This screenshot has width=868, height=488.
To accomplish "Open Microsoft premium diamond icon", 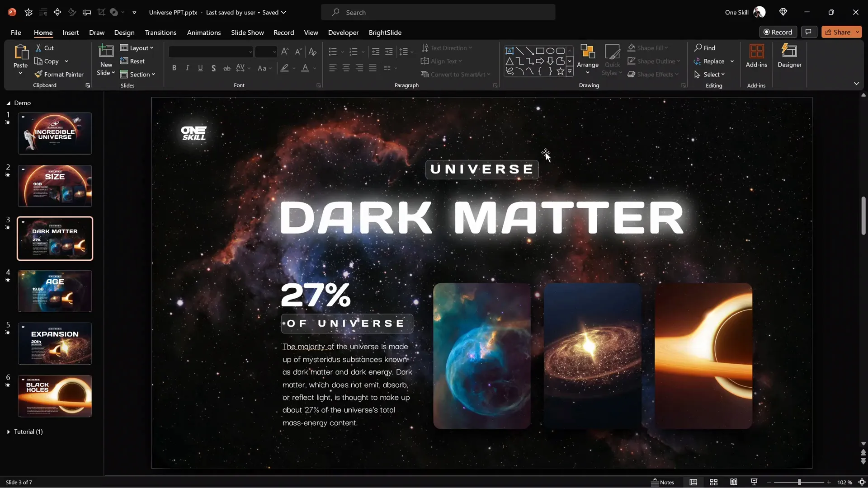I will (783, 12).
